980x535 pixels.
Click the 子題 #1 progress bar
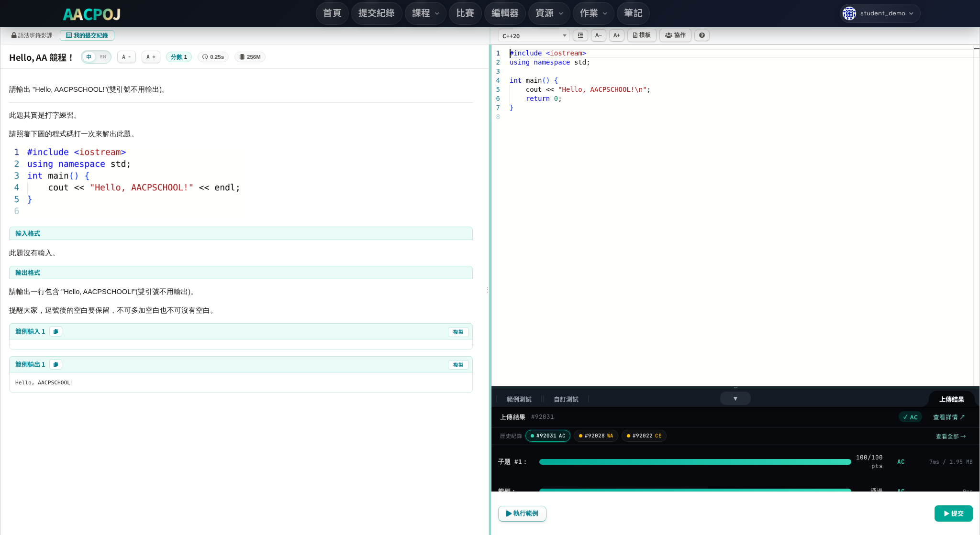(x=695, y=462)
